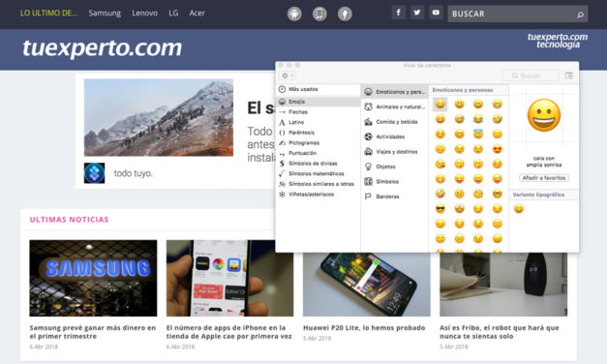The width and height of the screenshot is (607, 364).
Task: Click the typographic variant emoji under Variante tipográfica
Action: [519, 209]
